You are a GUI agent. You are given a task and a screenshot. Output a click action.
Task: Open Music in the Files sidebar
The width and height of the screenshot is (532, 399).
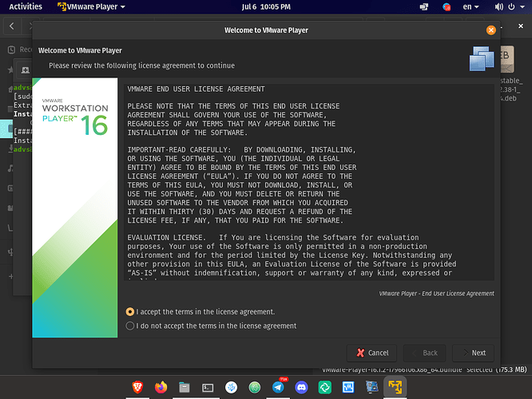tap(10, 168)
